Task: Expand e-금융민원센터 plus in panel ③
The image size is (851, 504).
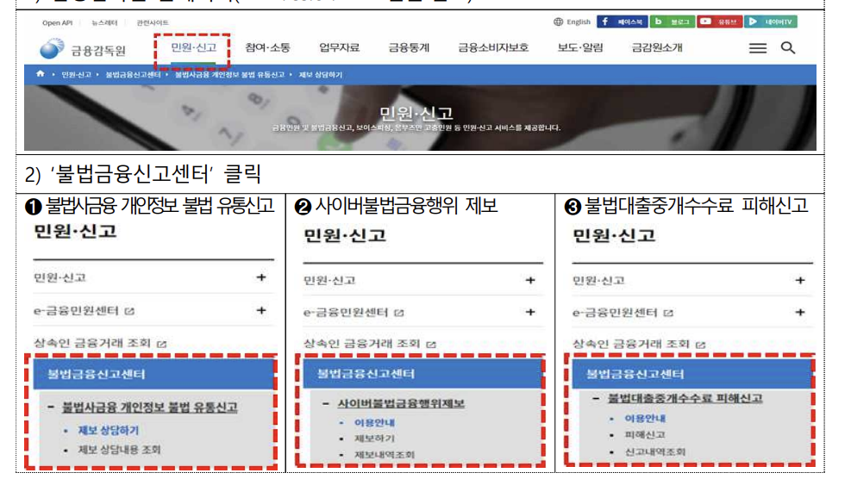Action: tap(800, 313)
